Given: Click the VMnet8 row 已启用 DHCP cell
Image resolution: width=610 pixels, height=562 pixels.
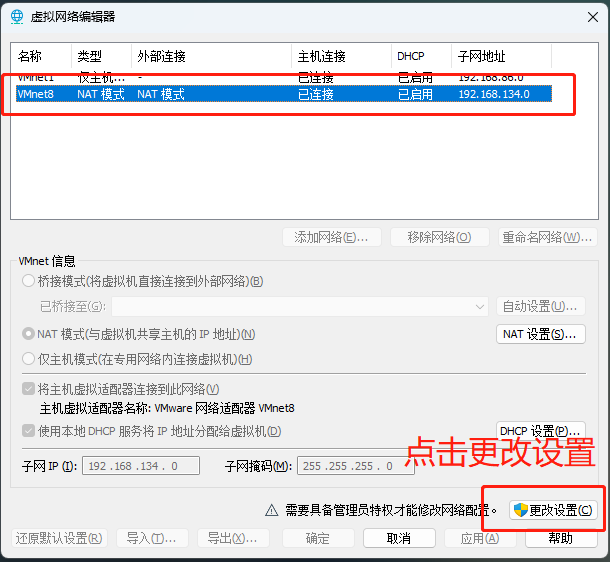Looking at the screenshot, I should pos(415,94).
